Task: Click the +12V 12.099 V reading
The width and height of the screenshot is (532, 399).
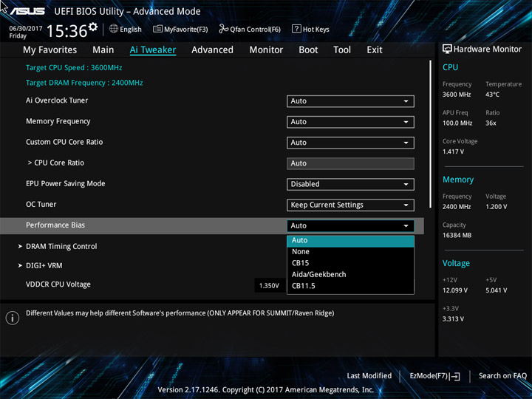Action: pos(455,290)
